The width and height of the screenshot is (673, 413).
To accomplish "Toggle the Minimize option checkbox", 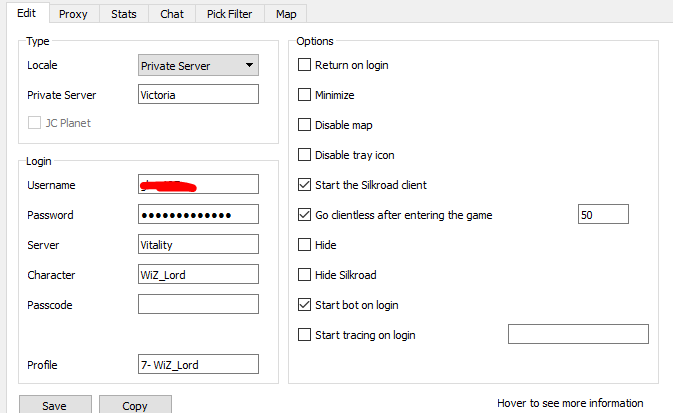I will 305,95.
